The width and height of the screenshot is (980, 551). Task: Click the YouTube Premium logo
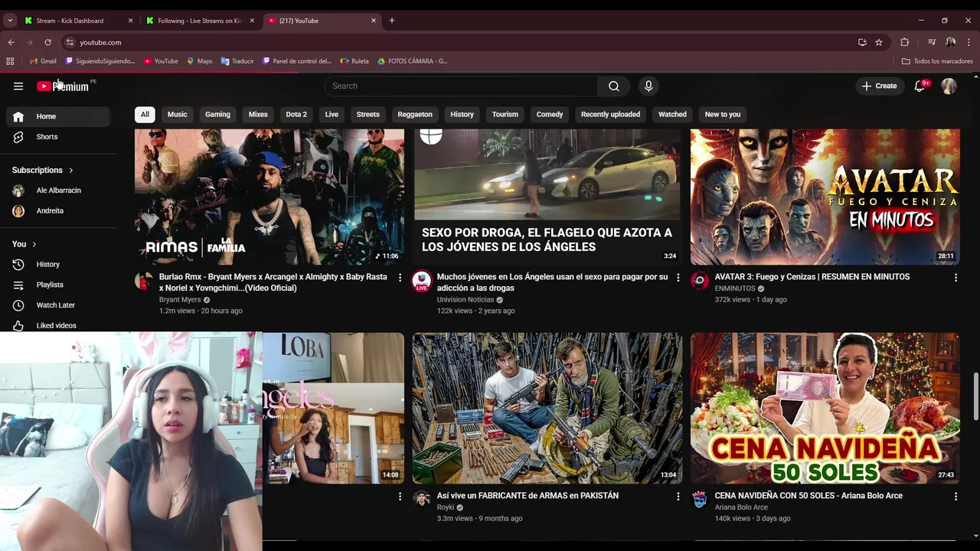click(63, 86)
